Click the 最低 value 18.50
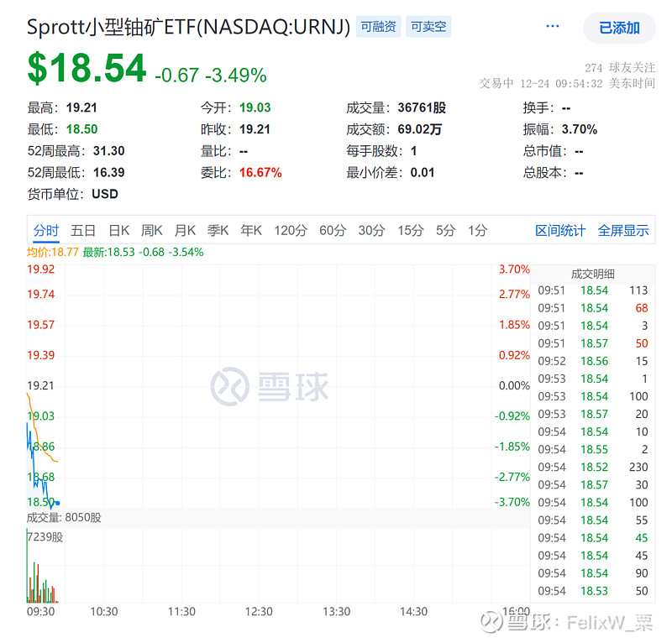Viewport: 672px width, 643px height. [x=81, y=129]
